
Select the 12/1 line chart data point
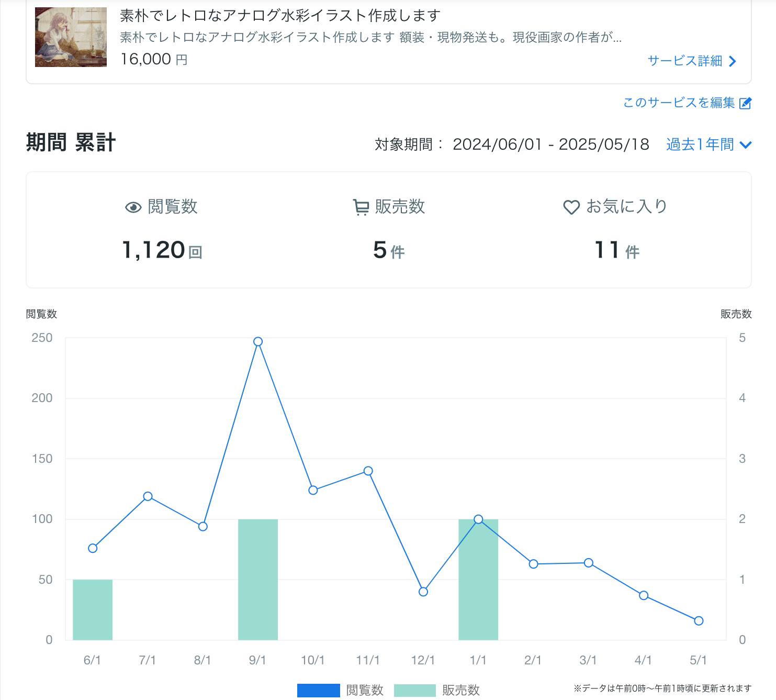point(423,592)
